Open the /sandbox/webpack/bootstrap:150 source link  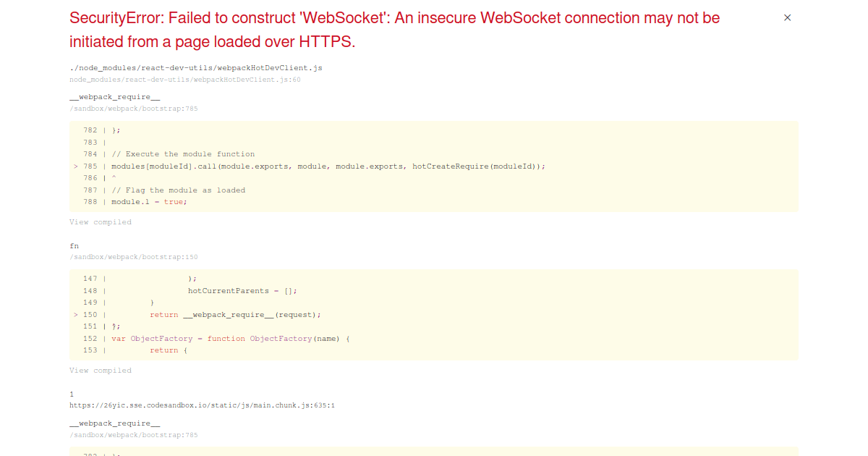[x=133, y=257]
